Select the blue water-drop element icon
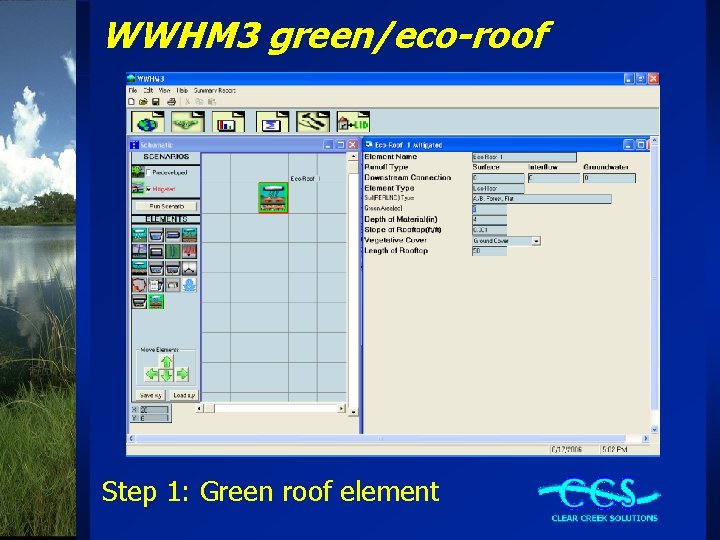The width and height of the screenshot is (720, 540). click(189, 285)
